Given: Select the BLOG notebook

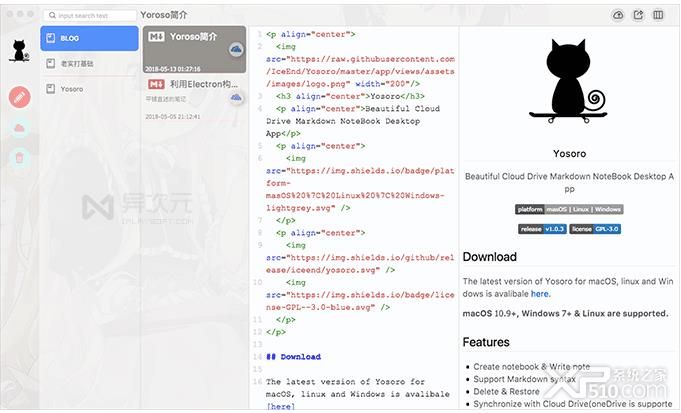Looking at the screenshot, I should click(89, 38).
